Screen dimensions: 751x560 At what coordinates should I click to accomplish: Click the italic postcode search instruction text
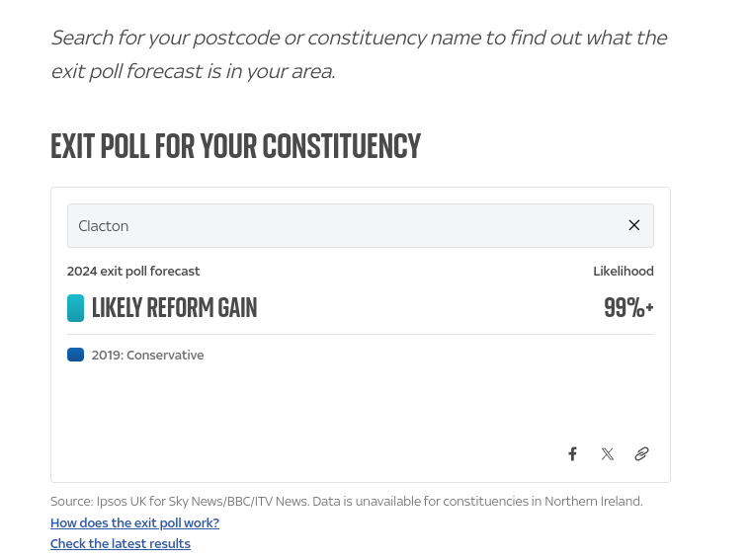point(359,54)
